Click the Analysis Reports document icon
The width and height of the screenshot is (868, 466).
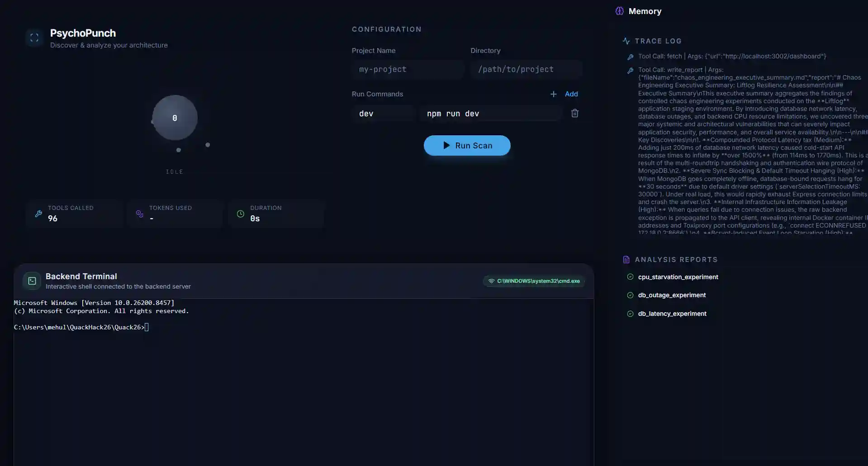tap(626, 259)
